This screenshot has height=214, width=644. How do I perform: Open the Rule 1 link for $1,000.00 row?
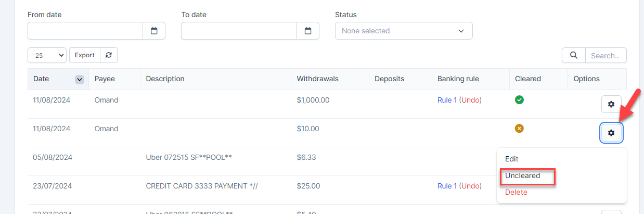(x=447, y=100)
